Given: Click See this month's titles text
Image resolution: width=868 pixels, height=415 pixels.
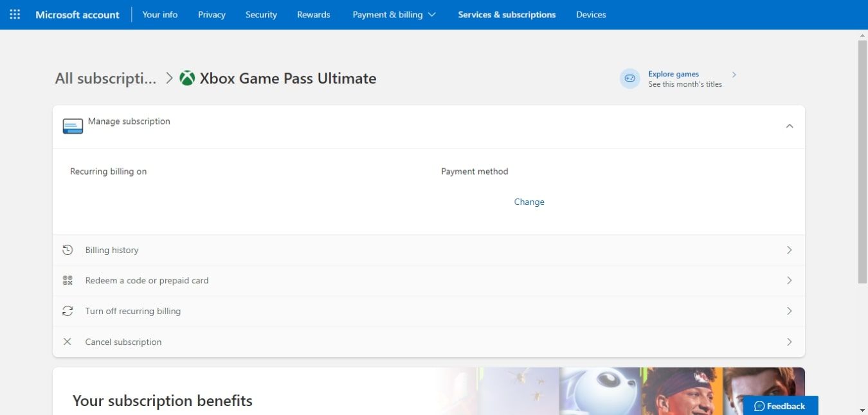Looking at the screenshot, I should (685, 84).
